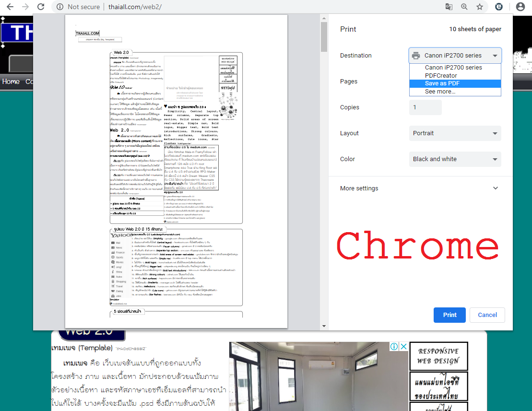Reload the page with the refresh icon

coord(41,7)
